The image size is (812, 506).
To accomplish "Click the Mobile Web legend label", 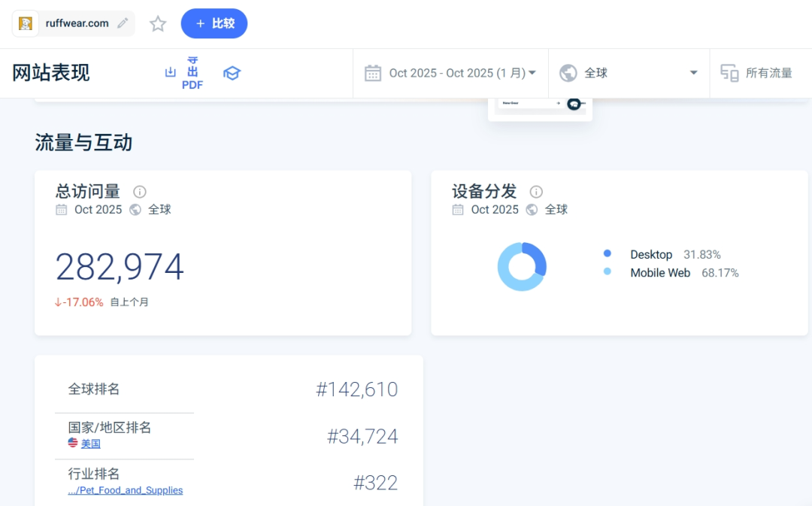I will pos(660,273).
